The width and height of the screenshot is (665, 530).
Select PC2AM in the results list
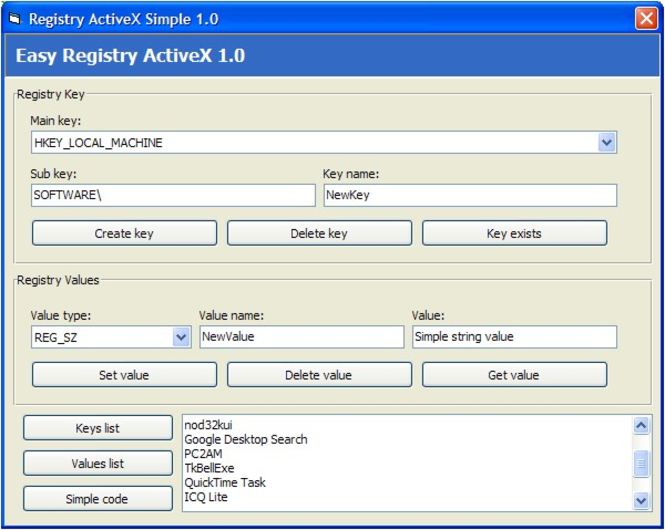203,454
